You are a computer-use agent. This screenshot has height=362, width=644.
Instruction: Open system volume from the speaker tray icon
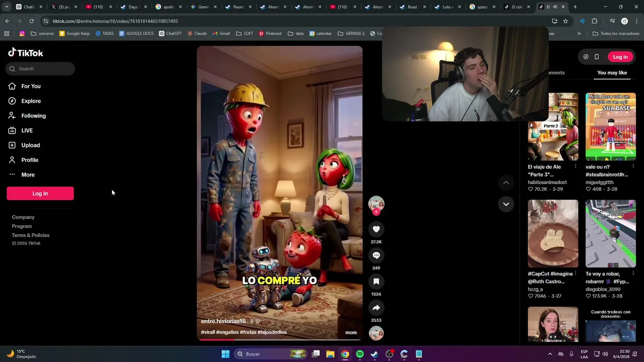click(x=605, y=354)
